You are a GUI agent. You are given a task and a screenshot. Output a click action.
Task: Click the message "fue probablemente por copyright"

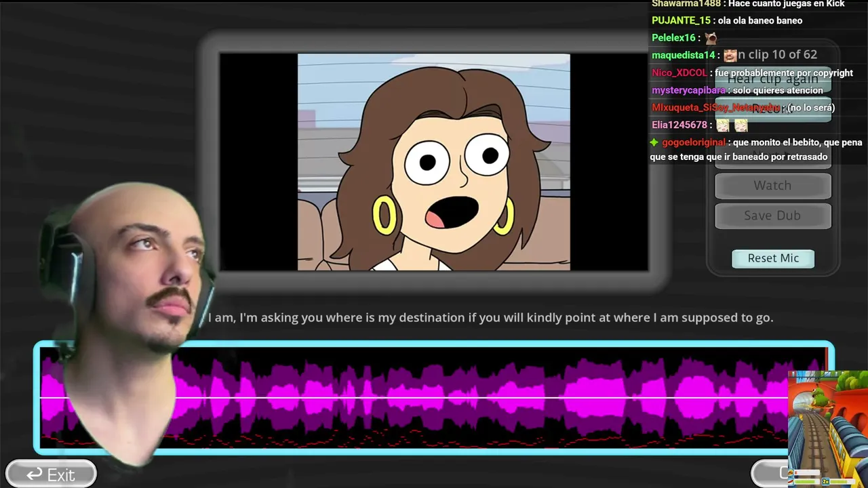coord(784,73)
